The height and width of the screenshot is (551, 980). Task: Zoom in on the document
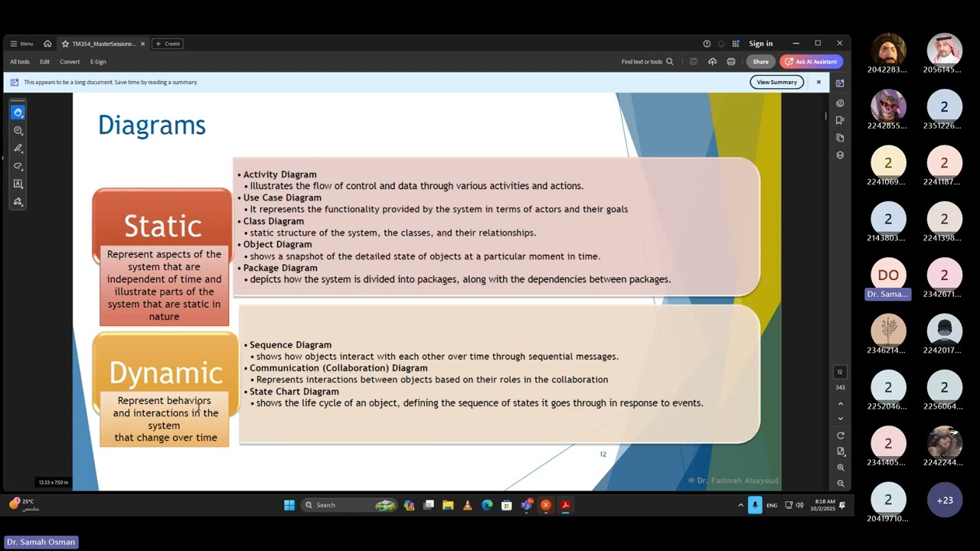coord(840,468)
